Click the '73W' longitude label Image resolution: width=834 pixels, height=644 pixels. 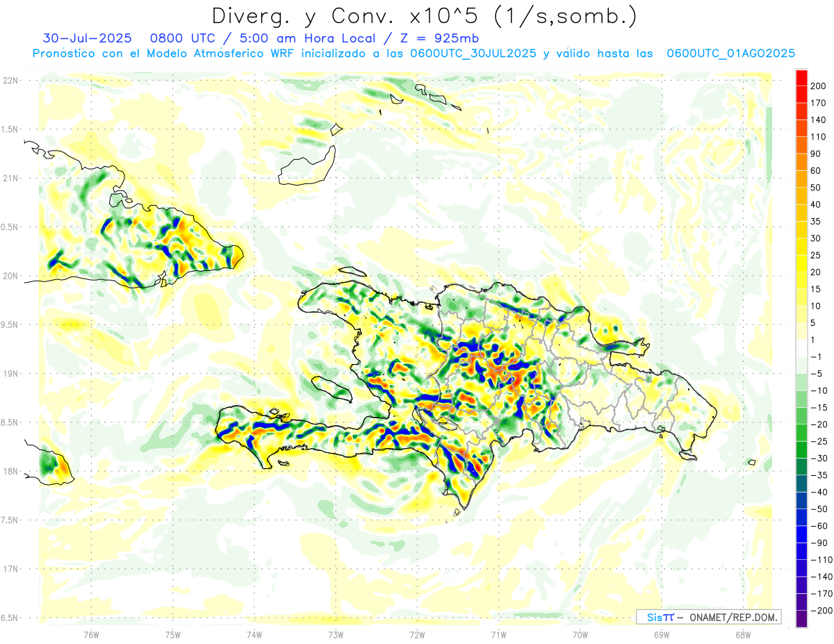[336, 635]
